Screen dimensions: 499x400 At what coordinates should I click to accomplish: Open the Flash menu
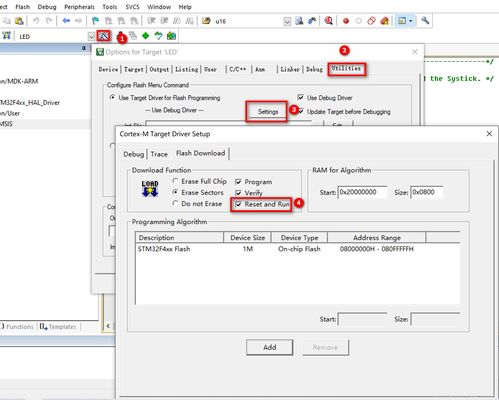(x=22, y=7)
